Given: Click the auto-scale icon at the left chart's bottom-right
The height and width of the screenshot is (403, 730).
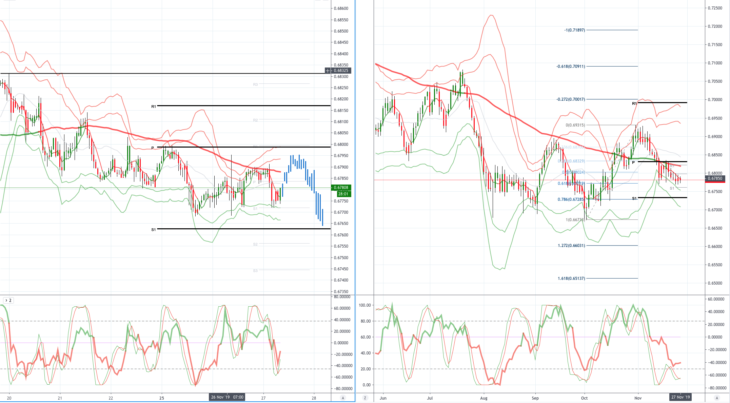Looking at the screenshot, I should coord(343,398).
